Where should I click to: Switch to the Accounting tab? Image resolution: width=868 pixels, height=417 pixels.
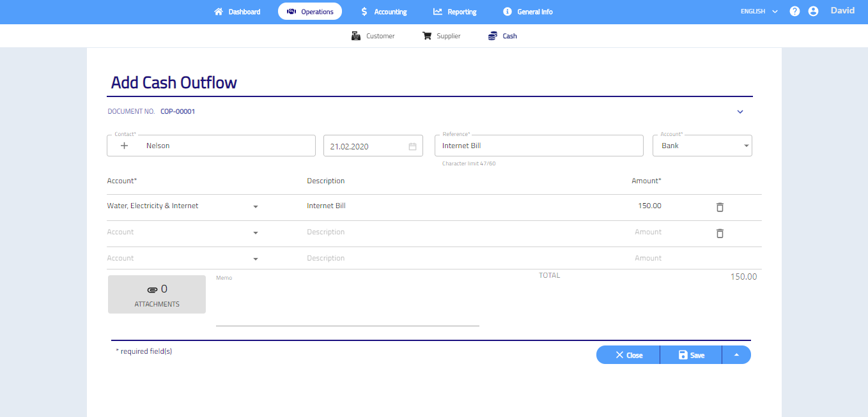384,11
